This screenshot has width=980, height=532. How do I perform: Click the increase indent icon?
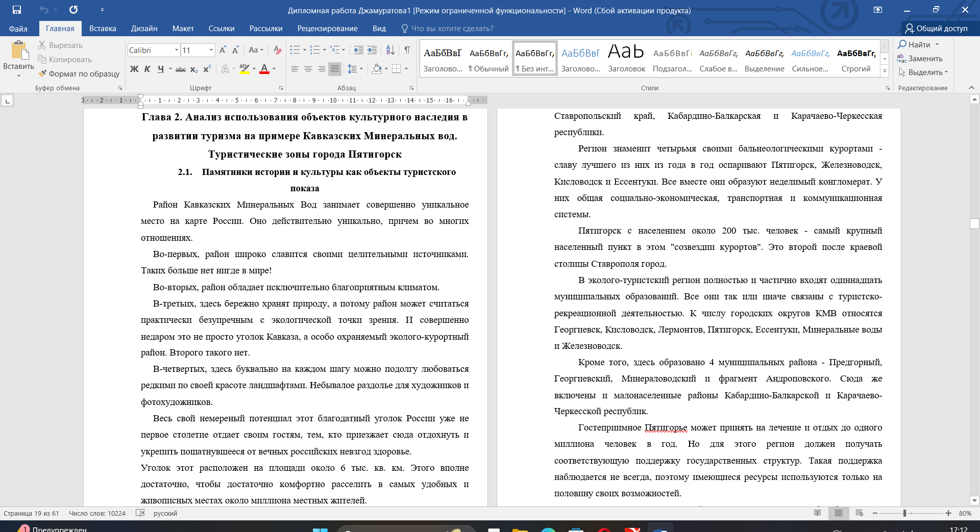point(372,50)
